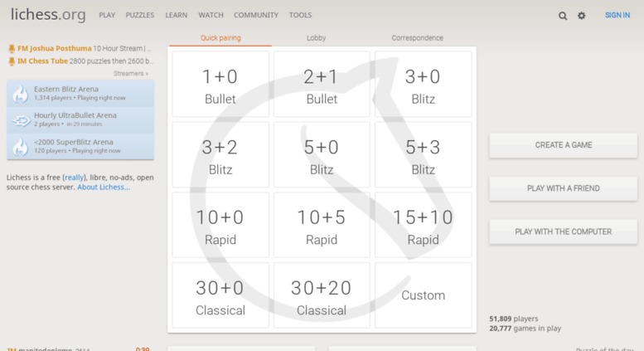
Task: Click the microphone icon beside FM Joshua Posthuma
Action: click(12, 48)
